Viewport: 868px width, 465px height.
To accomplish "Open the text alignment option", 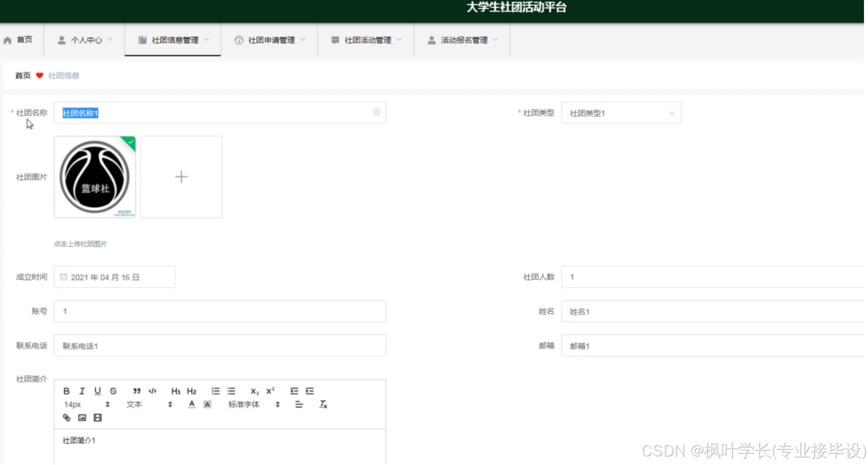I will click(x=299, y=405).
